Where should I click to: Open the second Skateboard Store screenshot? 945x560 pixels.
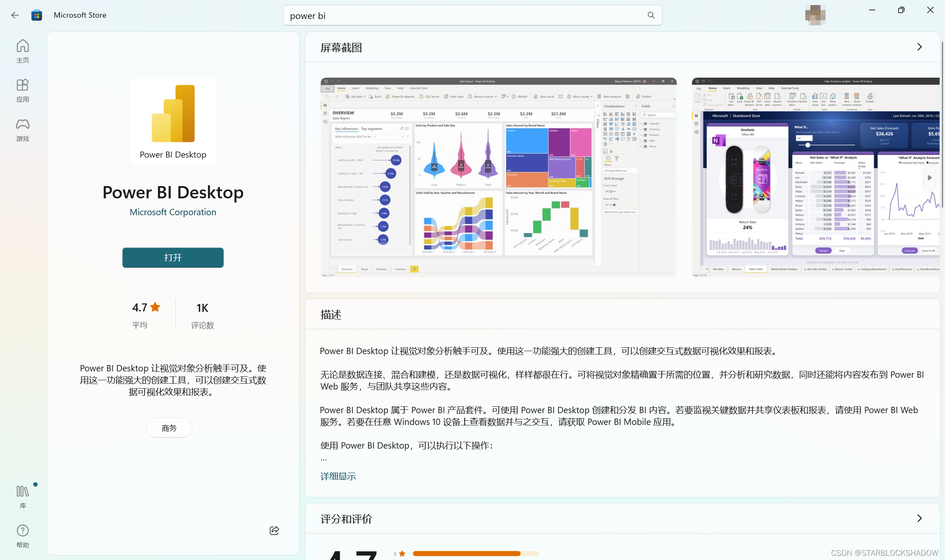pyautogui.click(x=816, y=177)
